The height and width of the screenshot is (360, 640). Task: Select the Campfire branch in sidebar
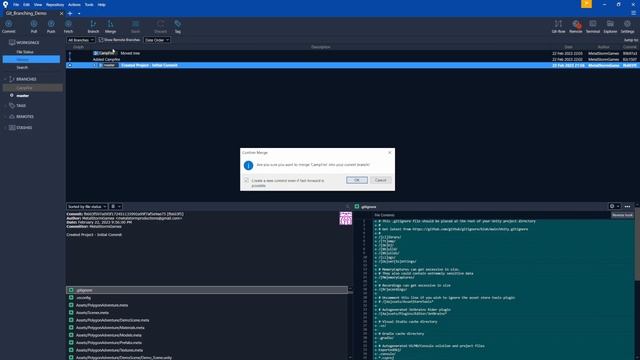tap(33, 88)
